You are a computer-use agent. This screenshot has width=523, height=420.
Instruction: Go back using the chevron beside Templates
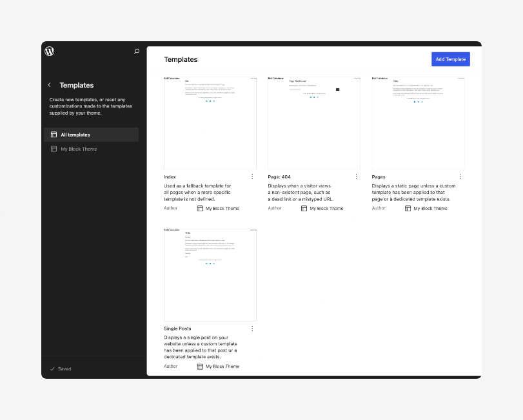(50, 85)
